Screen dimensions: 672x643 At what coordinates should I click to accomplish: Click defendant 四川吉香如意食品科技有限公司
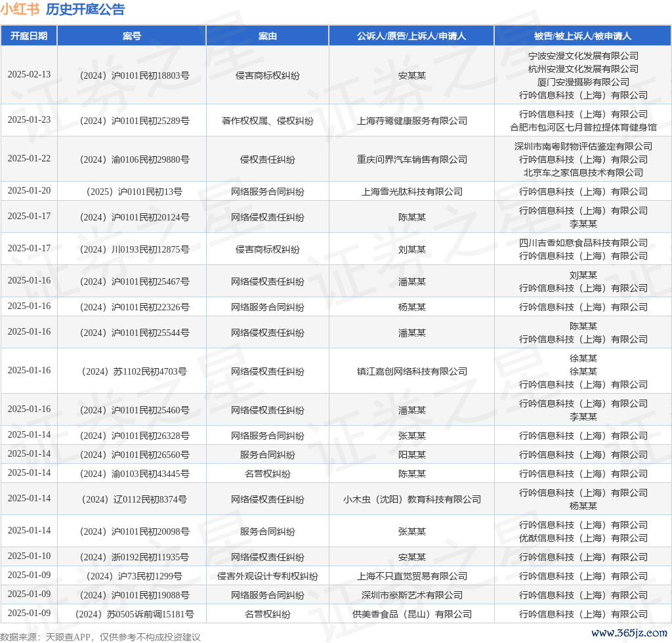click(583, 243)
